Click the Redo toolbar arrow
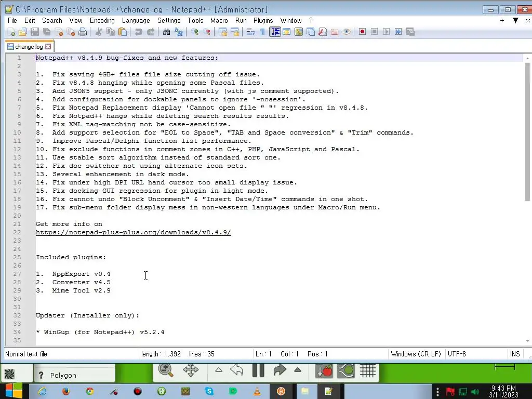532x399 pixels. (151, 32)
